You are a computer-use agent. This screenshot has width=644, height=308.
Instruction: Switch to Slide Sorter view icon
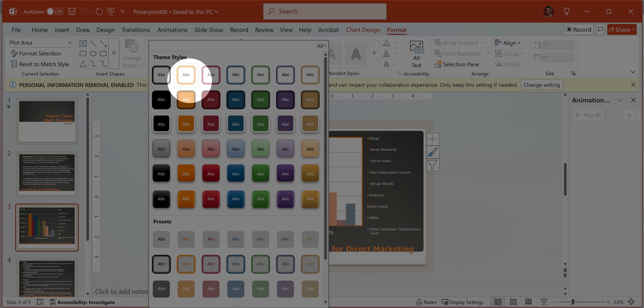(x=513, y=302)
